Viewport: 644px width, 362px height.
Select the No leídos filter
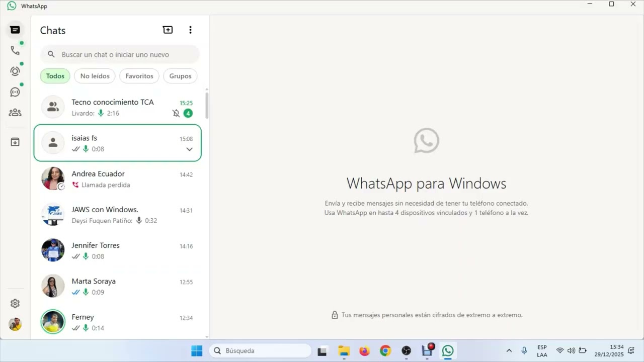pyautogui.click(x=95, y=76)
